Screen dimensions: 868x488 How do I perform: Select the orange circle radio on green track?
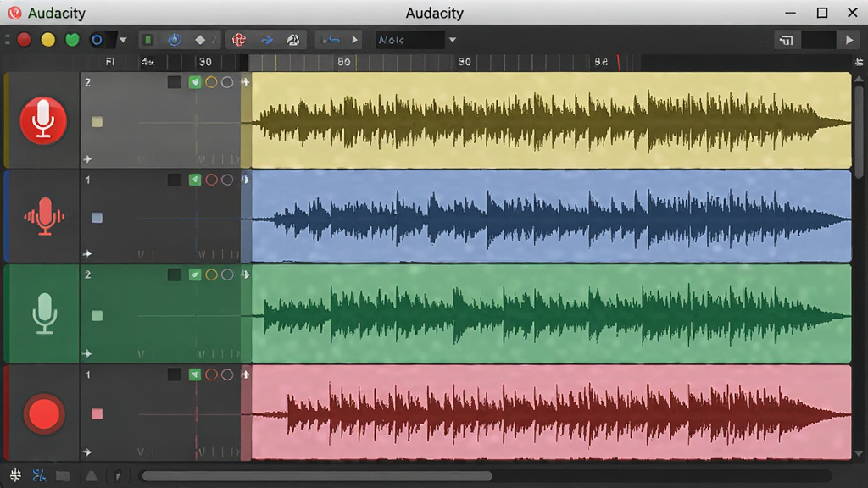click(211, 274)
